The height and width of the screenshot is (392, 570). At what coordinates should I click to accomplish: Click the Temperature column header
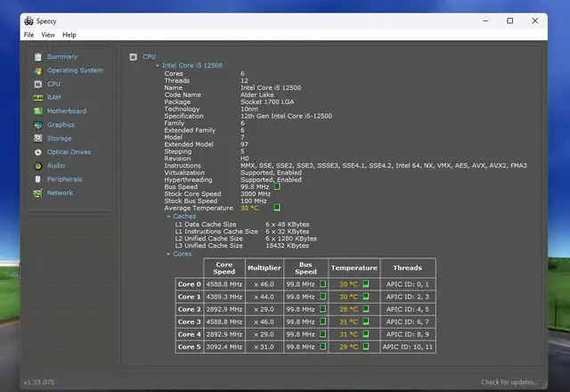click(x=354, y=268)
